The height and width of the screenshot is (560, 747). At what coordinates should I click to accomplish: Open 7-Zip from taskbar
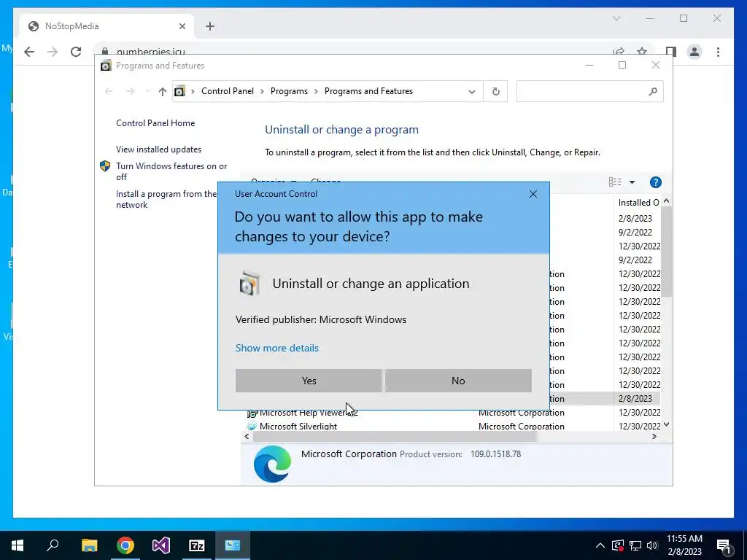[197, 545]
